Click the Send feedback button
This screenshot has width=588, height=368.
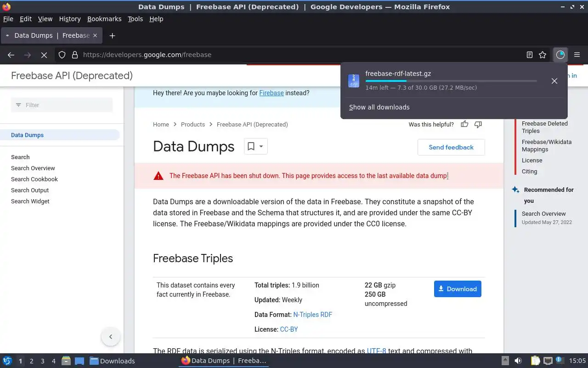pos(451,147)
